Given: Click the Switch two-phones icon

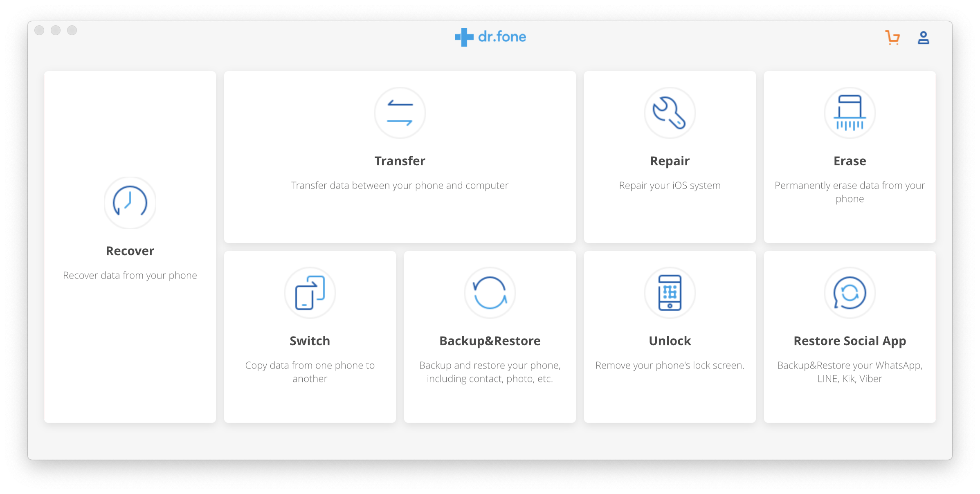Looking at the screenshot, I should click(310, 293).
